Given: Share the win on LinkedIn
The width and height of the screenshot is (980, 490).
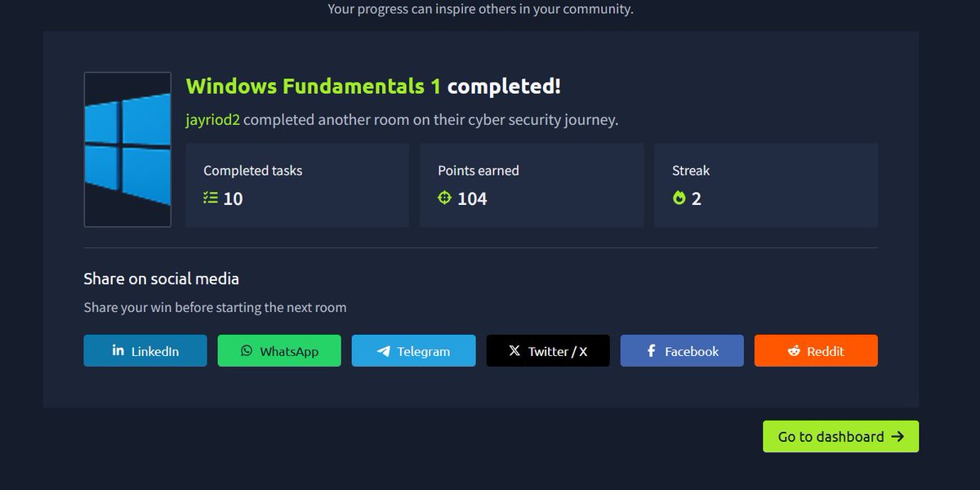Looking at the screenshot, I should coord(145,350).
